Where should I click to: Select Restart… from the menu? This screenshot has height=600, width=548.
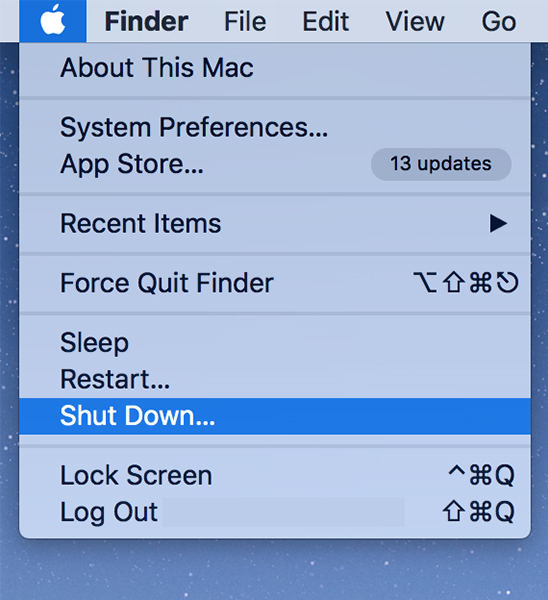tap(275, 379)
